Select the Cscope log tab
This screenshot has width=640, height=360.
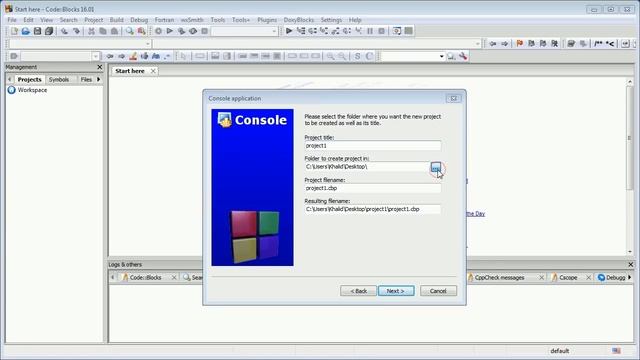coord(568,277)
